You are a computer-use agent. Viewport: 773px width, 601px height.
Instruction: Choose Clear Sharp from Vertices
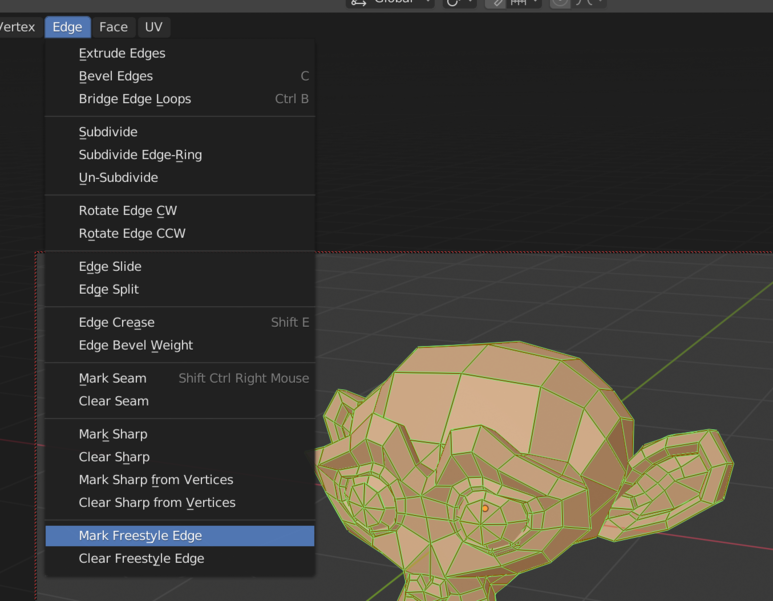(x=180, y=502)
